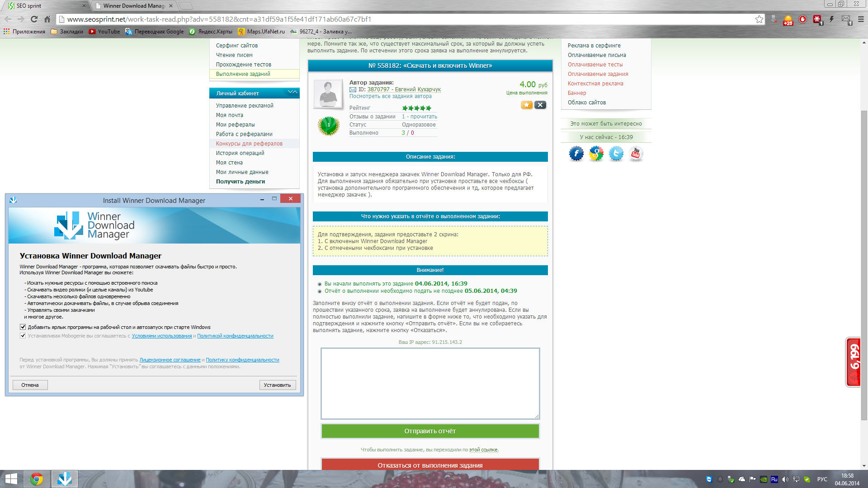Click author ID 3870797 Евгений Кухарчук link

click(x=404, y=89)
